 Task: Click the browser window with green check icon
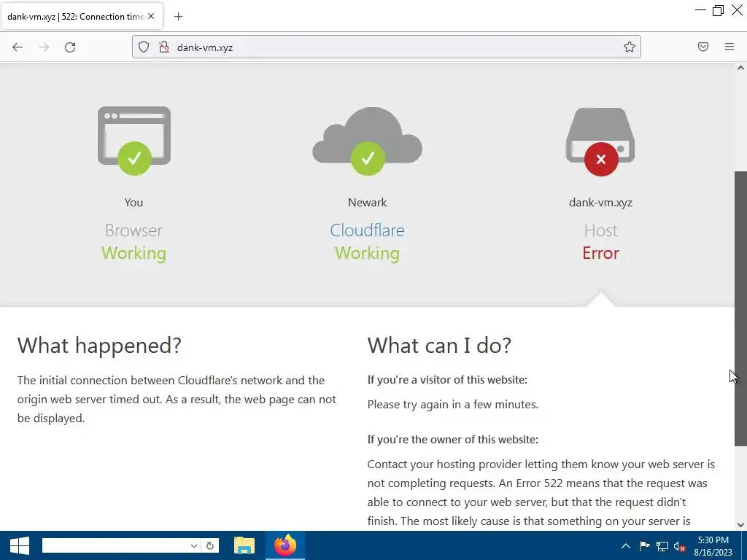[x=134, y=141]
